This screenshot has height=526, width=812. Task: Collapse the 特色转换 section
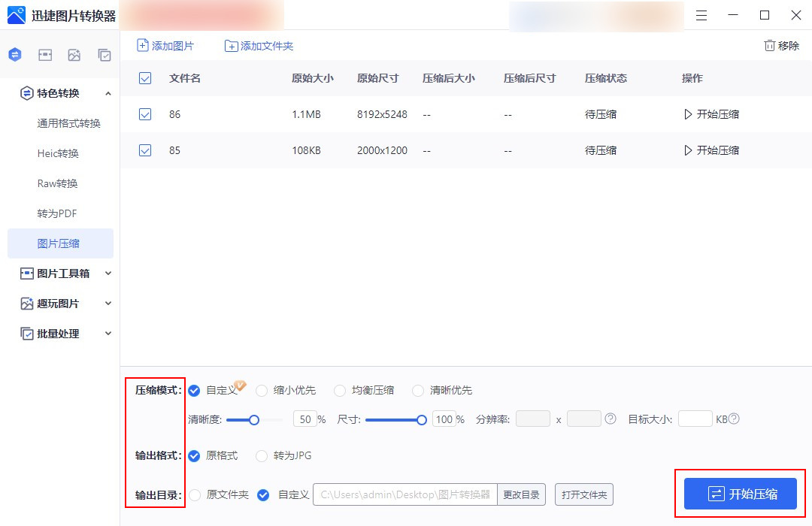click(108, 93)
